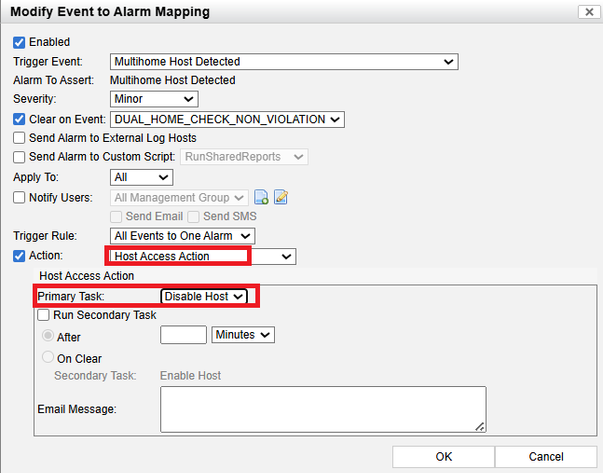
Task: Check Send Alarm to Custom Script
Action: pyautogui.click(x=19, y=157)
